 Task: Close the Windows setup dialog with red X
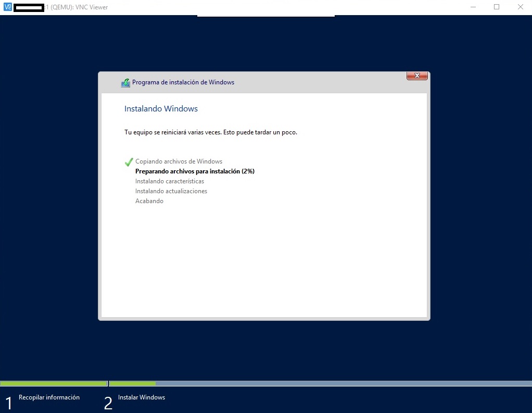pyautogui.click(x=416, y=76)
